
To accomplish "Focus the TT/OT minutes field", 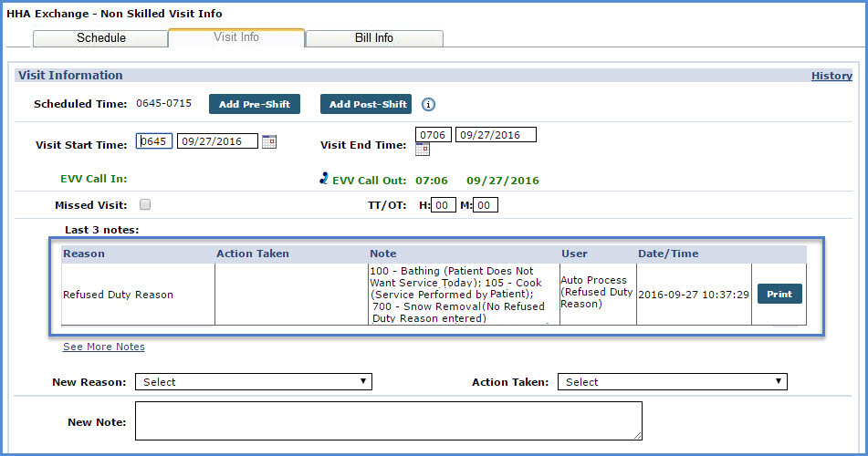I will click(486, 205).
